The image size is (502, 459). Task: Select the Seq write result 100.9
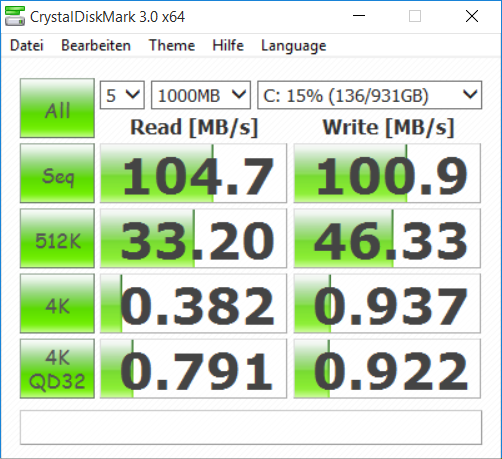[387, 173]
